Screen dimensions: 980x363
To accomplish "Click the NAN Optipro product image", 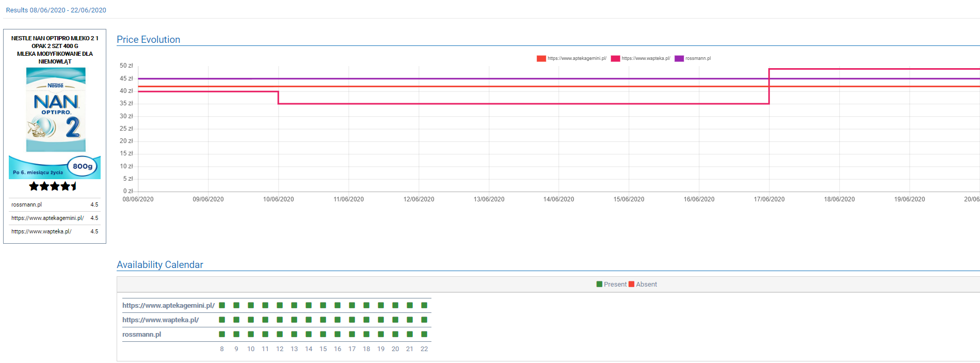I will 55,123.
